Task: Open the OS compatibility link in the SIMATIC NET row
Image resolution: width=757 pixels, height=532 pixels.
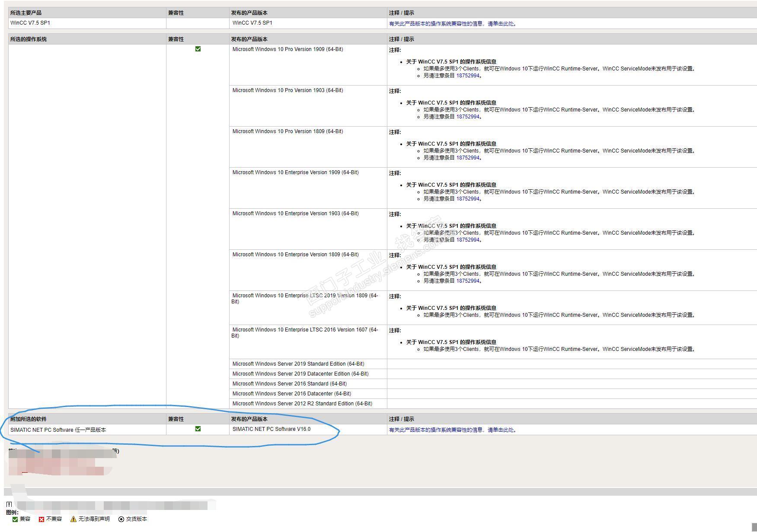Action: tap(453, 430)
